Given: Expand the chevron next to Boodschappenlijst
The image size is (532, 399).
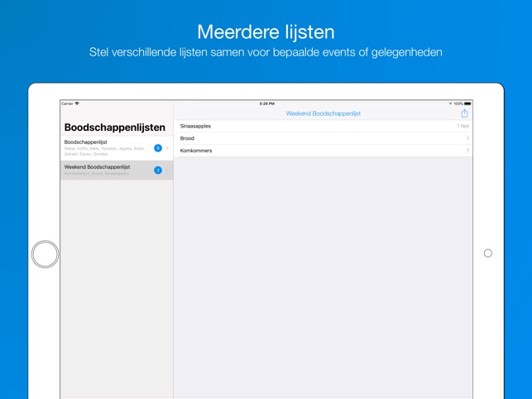Looking at the screenshot, I should pos(167,148).
